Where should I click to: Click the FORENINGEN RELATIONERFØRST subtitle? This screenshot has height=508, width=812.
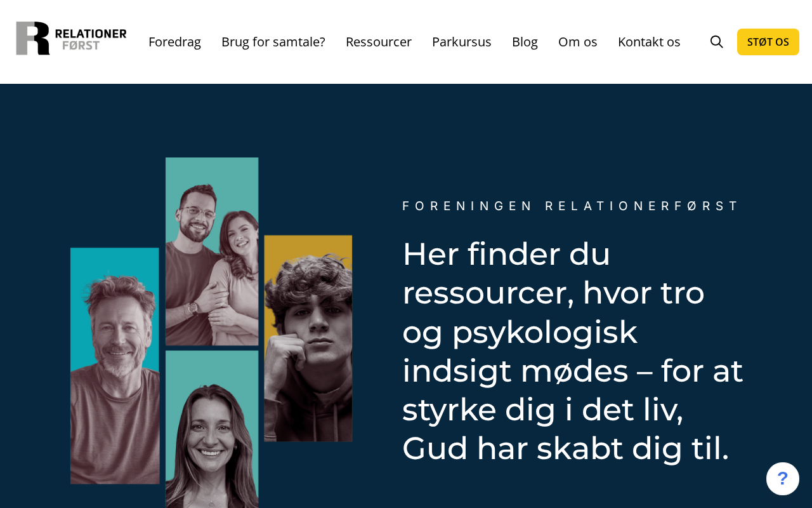click(x=571, y=206)
